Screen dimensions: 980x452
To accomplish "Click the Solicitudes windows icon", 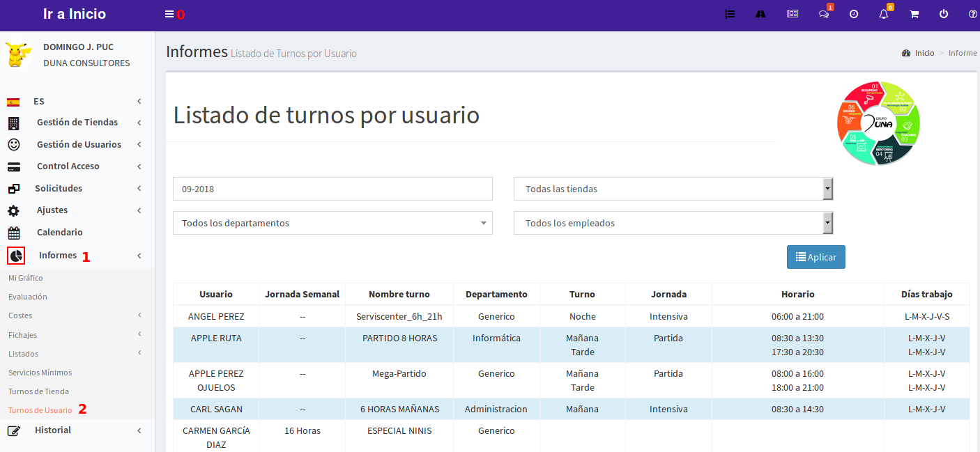I will pyautogui.click(x=13, y=189).
